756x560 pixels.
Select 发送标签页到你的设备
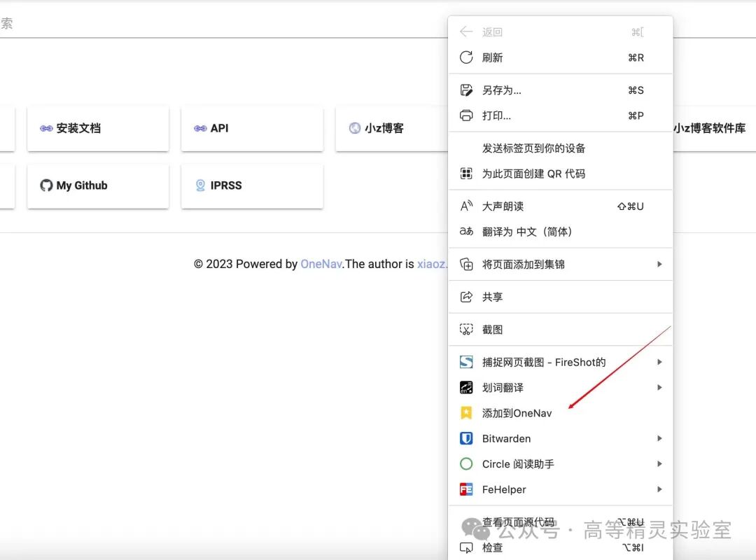pos(560,148)
